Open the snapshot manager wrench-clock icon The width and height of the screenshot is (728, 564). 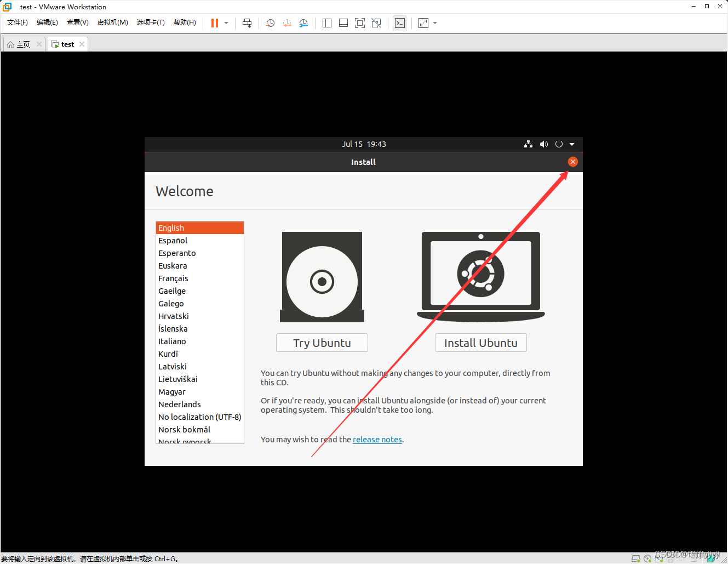click(303, 23)
